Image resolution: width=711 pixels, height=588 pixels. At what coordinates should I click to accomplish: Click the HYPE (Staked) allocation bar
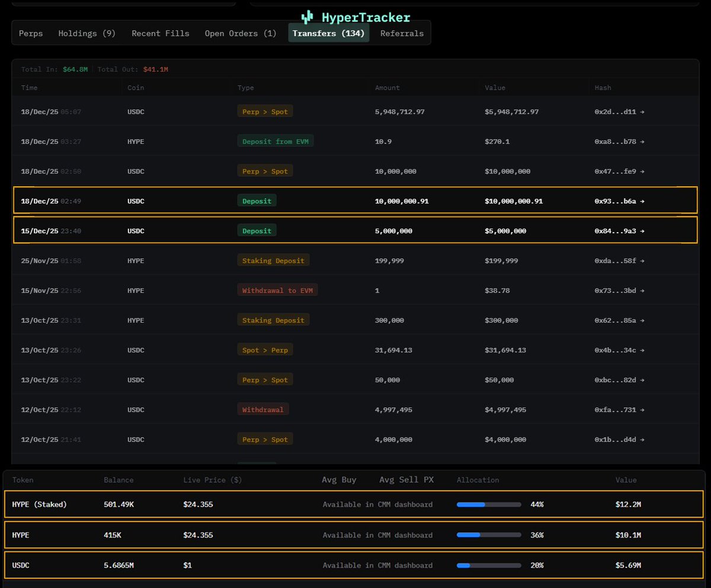point(489,505)
